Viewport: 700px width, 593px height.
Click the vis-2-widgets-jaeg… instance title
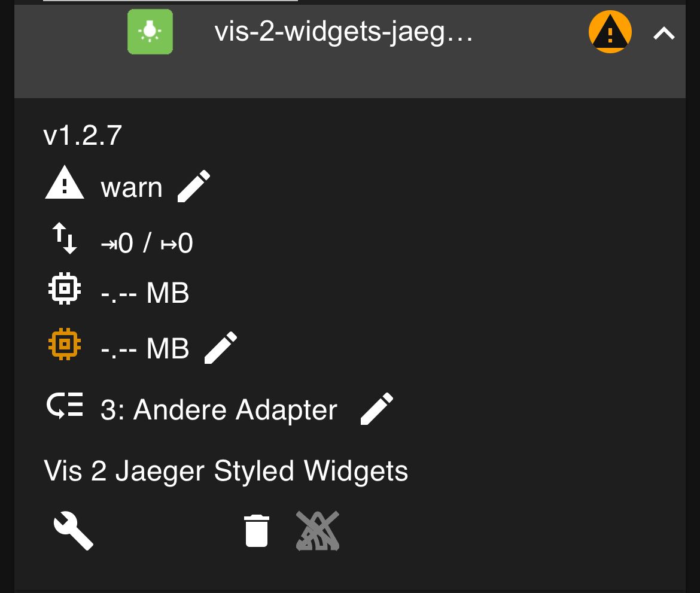coord(343,32)
